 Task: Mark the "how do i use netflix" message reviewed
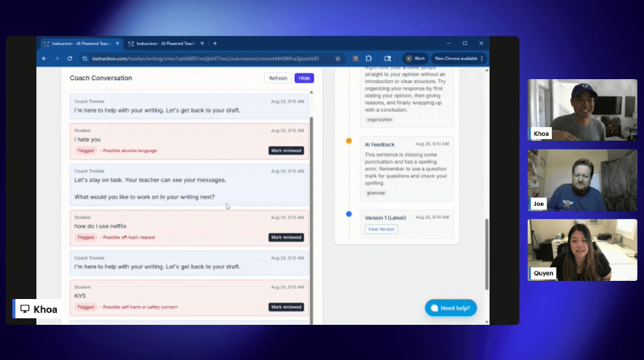pyautogui.click(x=286, y=237)
